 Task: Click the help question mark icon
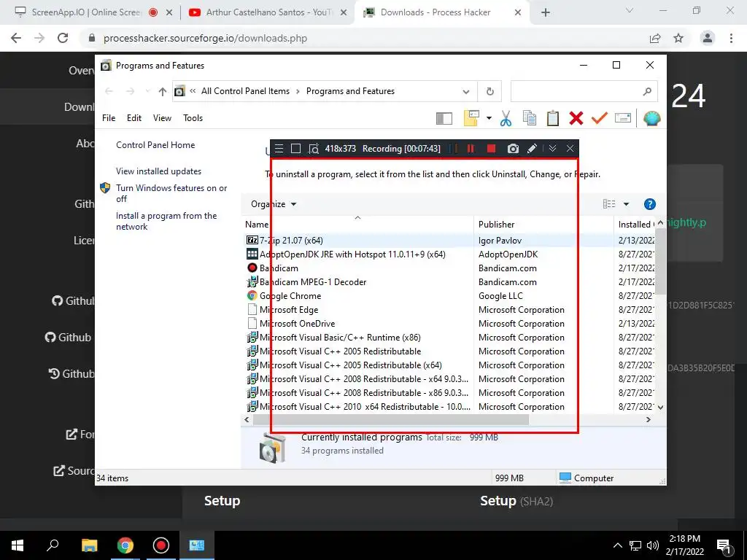tap(650, 204)
